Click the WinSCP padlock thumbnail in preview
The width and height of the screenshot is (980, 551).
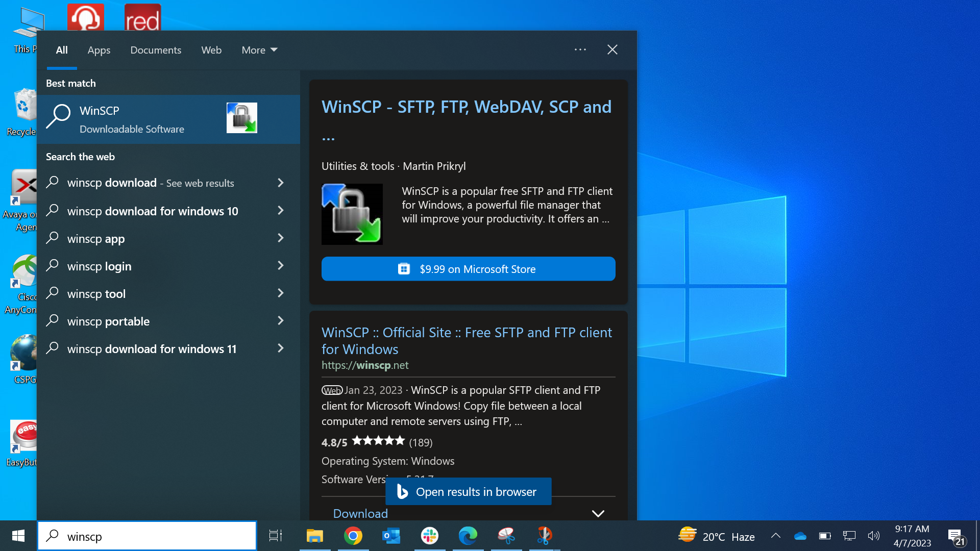[352, 214]
